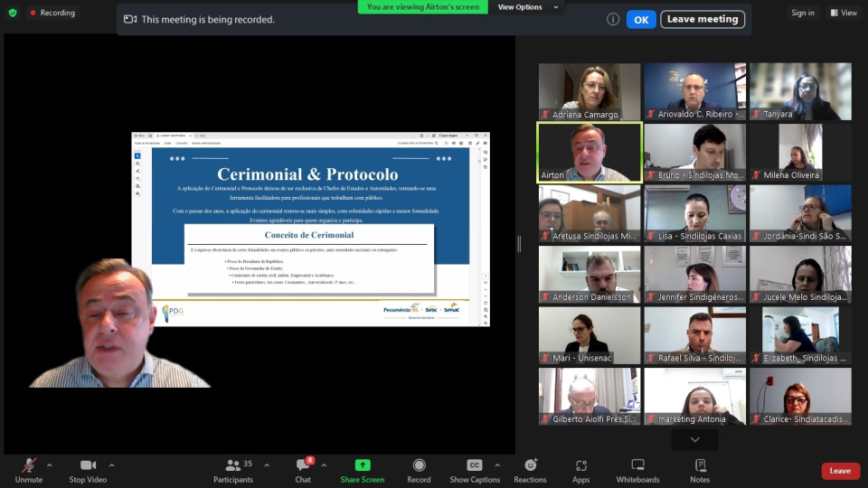Select Gilberto Aiolfi's video tile
The width and height of the screenshot is (868, 488).
tap(590, 396)
